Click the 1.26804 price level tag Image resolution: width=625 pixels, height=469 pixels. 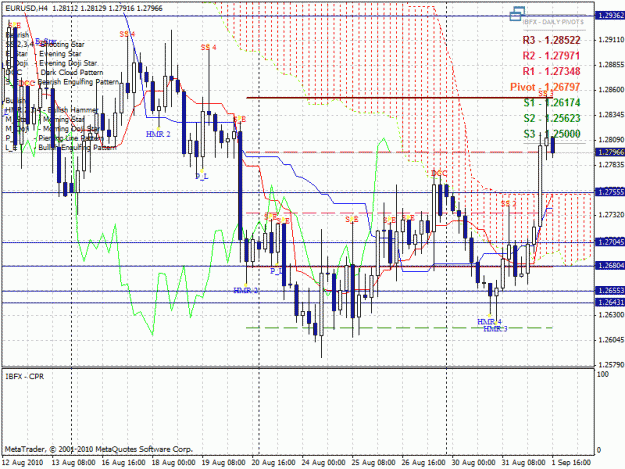pyautogui.click(x=610, y=265)
